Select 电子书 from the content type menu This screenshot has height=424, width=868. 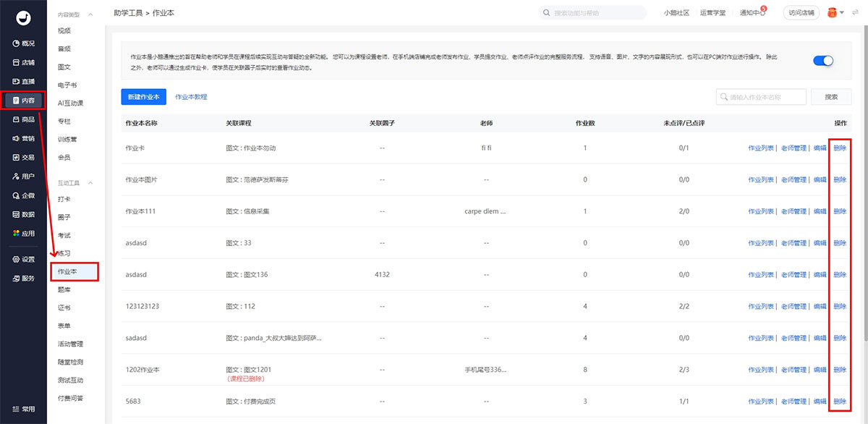click(x=67, y=85)
